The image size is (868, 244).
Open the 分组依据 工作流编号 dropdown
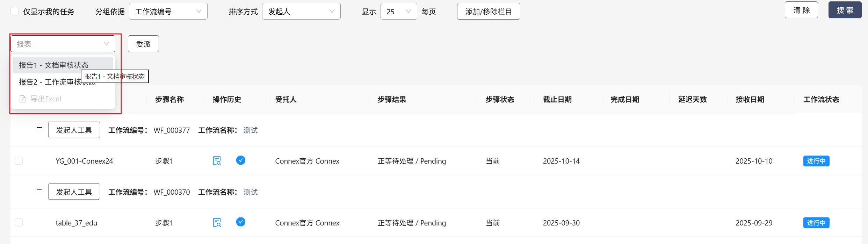[x=168, y=12]
